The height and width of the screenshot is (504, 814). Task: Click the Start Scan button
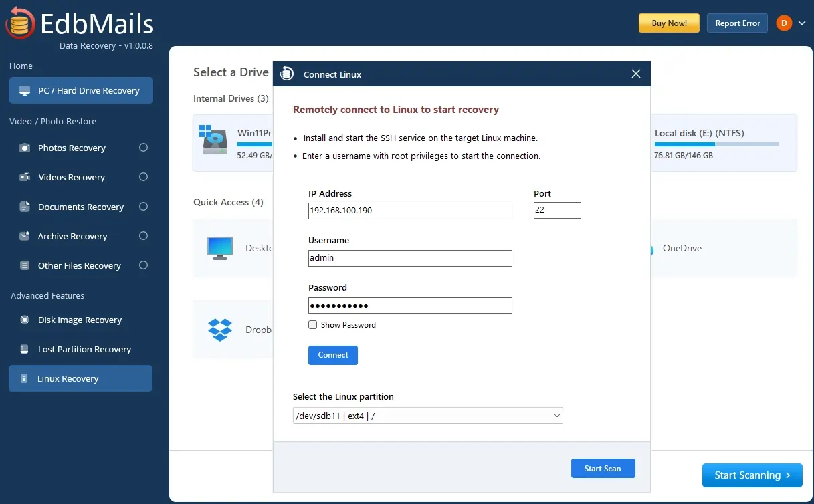tap(603, 469)
